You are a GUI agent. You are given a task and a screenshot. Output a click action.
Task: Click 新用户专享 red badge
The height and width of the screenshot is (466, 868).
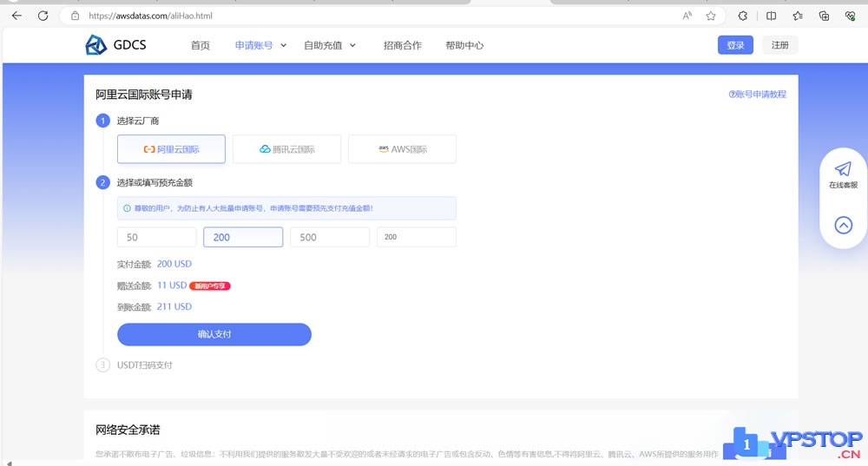(x=210, y=286)
